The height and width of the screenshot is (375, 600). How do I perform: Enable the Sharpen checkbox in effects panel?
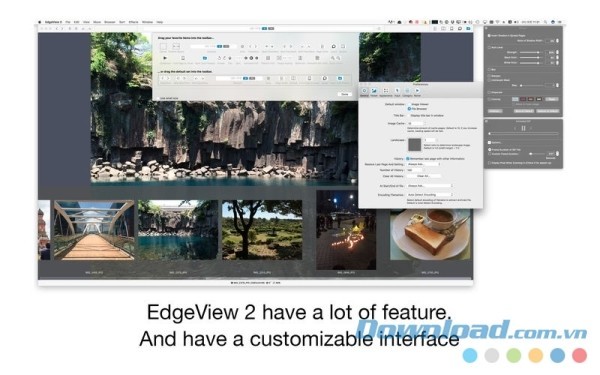489,76
